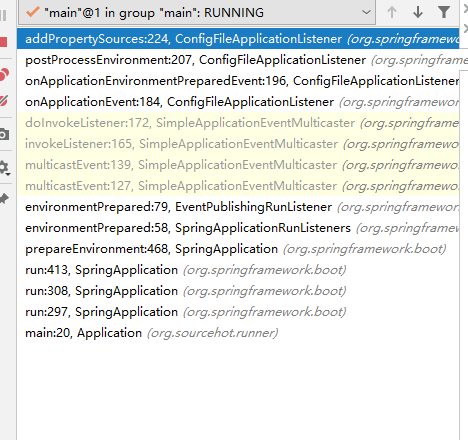
Task: Select run:413 SpringApplication frame
Action: pyautogui.click(x=238, y=270)
